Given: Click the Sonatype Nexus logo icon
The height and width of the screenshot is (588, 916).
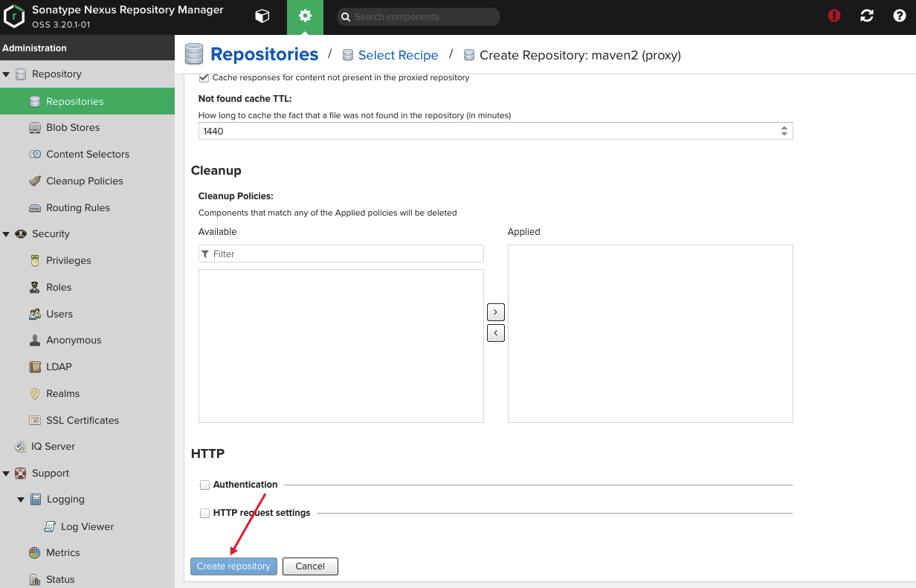Looking at the screenshot, I should [x=15, y=16].
